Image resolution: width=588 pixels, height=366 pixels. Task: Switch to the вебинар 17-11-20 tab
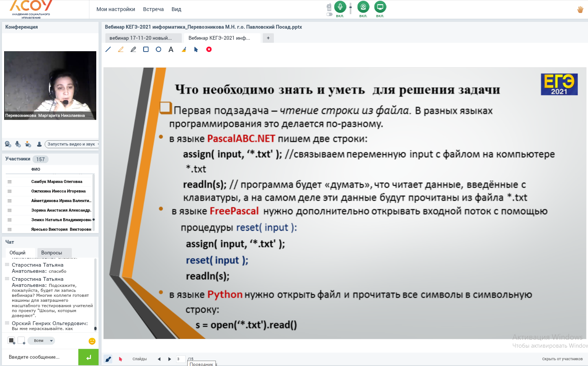[x=143, y=38]
